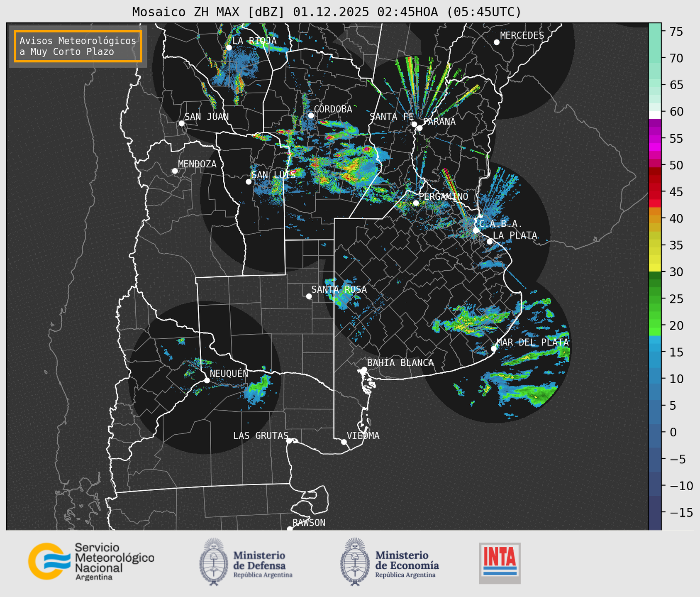Click the green 25 dBZ band on scale
The width and height of the screenshot is (700, 597).
point(655,298)
